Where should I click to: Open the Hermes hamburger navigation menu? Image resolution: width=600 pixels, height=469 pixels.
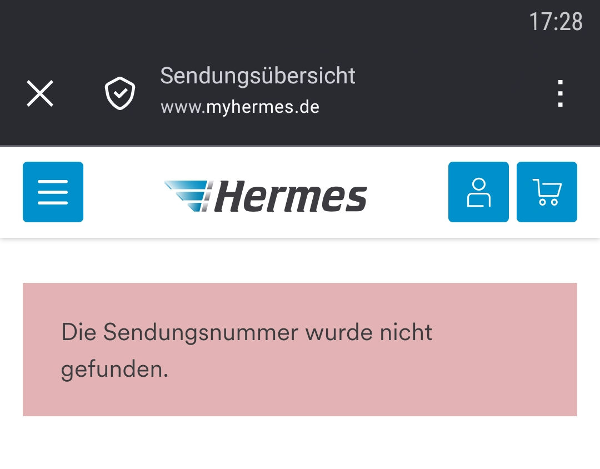[x=53, y=192]
